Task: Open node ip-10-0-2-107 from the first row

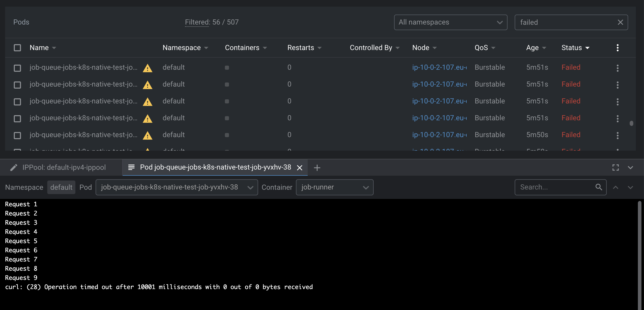Action: tap(439, 67)
